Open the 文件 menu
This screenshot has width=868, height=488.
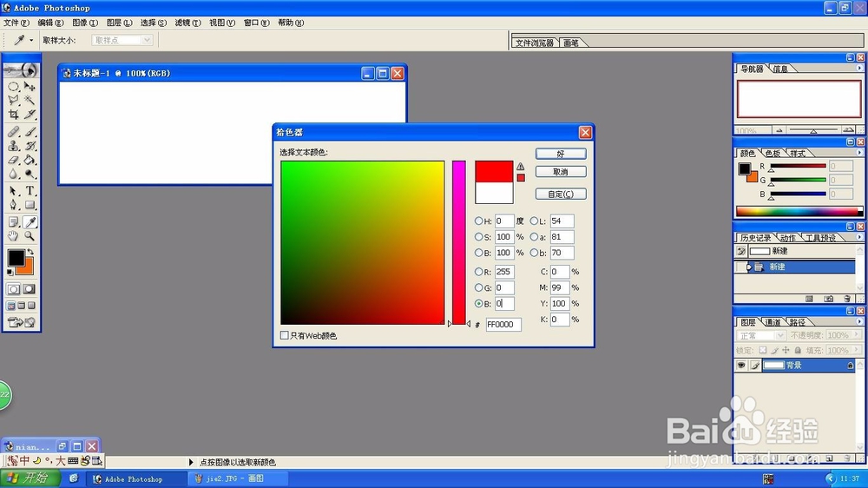pyautogui.click(x=16, y=23)
